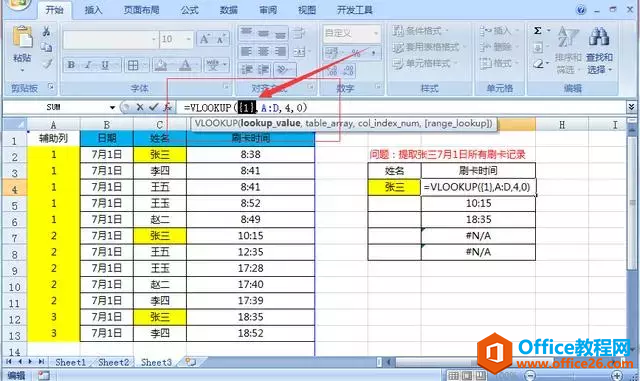Click the Insert Function fx icon
640x381 pixels.
click(167, 107)
